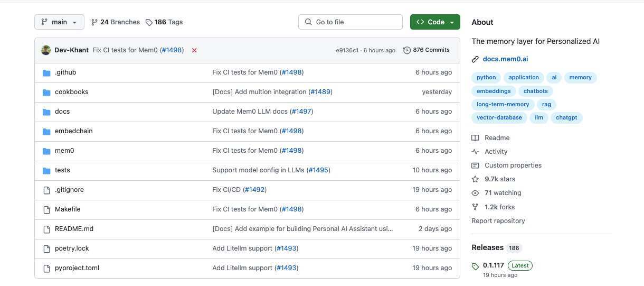Open the docs folder name
Screen dimensions: 644x286
[62, 112]
